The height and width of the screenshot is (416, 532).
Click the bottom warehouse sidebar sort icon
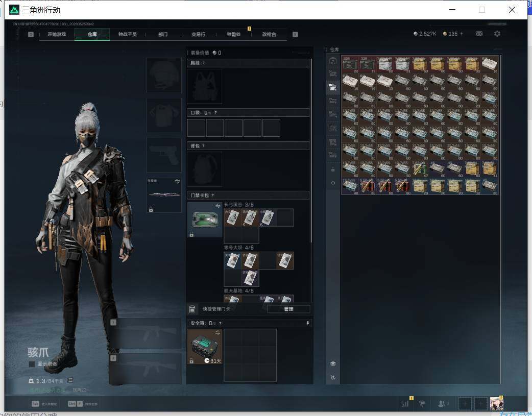pos(333,377)
